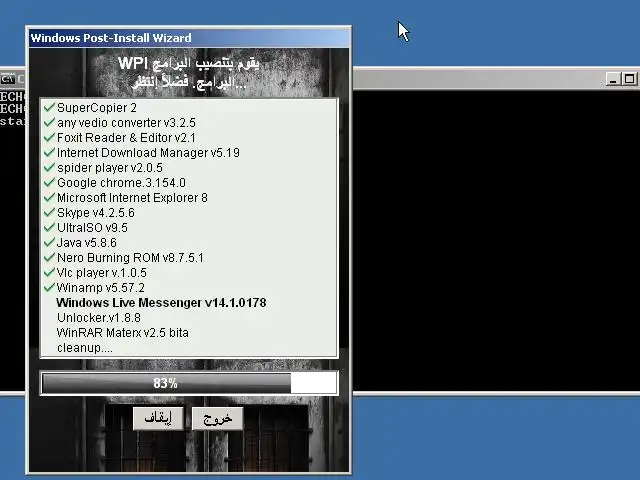Click the checkmark next to Google chrome.3.154.0
Screen dimensions: 640x480
click(x=49, y=182)
